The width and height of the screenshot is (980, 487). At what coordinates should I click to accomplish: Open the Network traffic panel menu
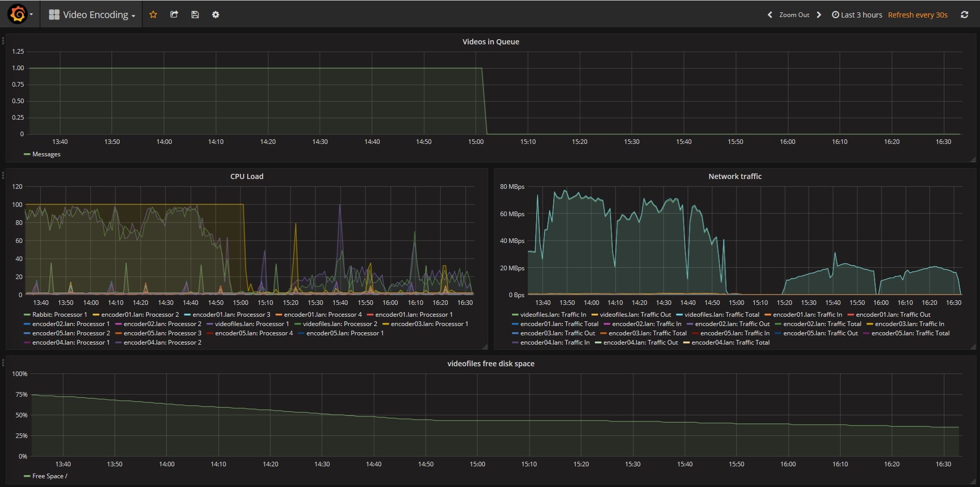734,176
